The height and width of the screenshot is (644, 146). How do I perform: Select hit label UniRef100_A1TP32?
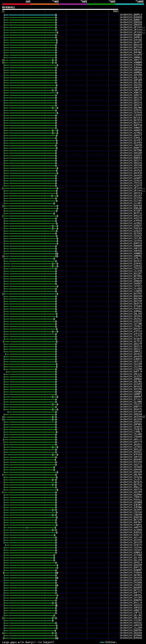pyautogui.click(x=131, y=341)
